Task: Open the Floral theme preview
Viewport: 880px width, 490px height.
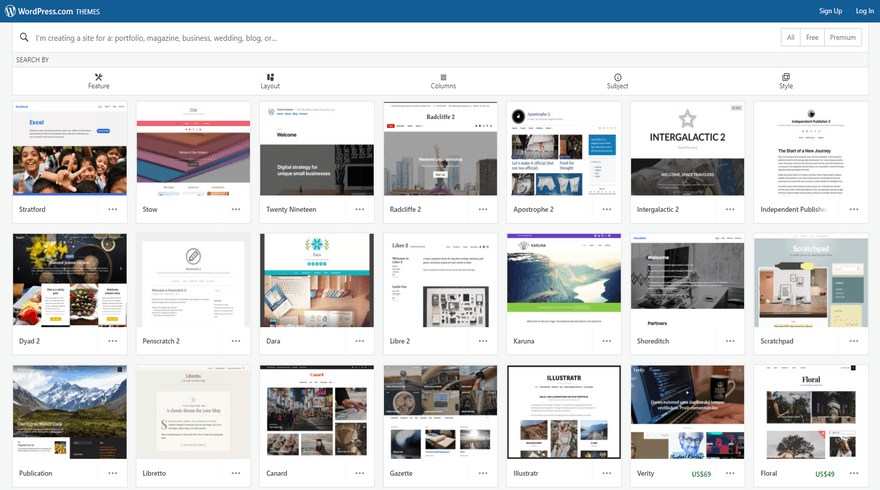Action: (x=810, y=413)
